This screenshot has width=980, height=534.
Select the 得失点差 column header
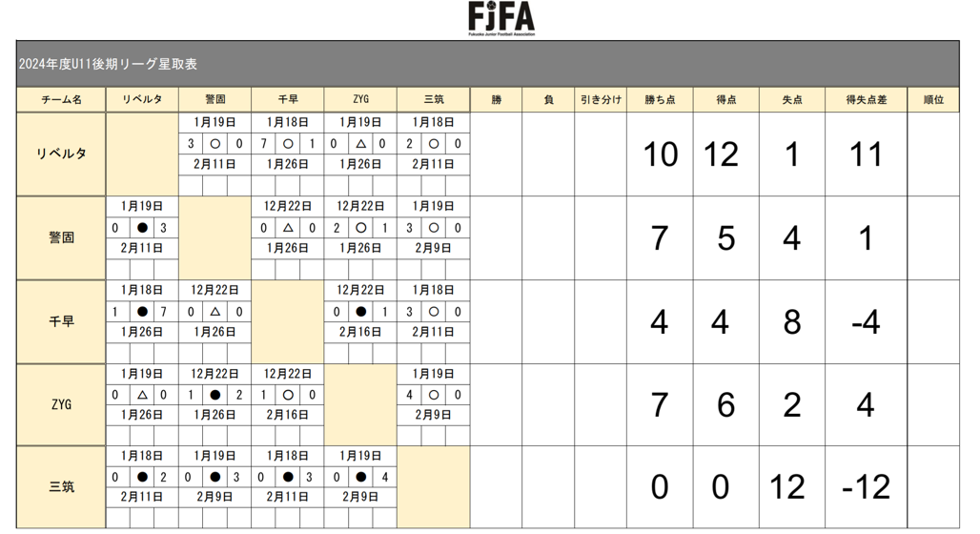click(867, 100)
